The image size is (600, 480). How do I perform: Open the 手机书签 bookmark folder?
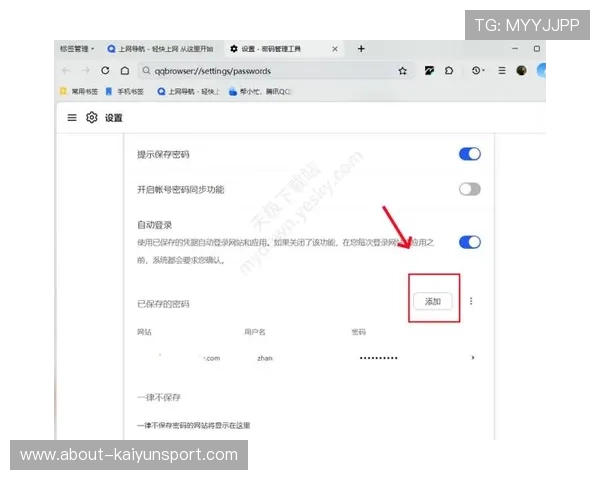click(125, 91)
